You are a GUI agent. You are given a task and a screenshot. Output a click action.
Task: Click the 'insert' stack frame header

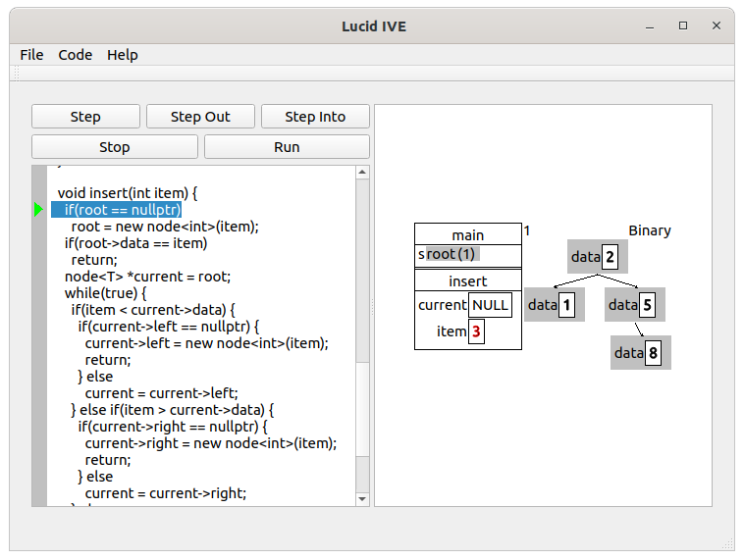point(468,280)
